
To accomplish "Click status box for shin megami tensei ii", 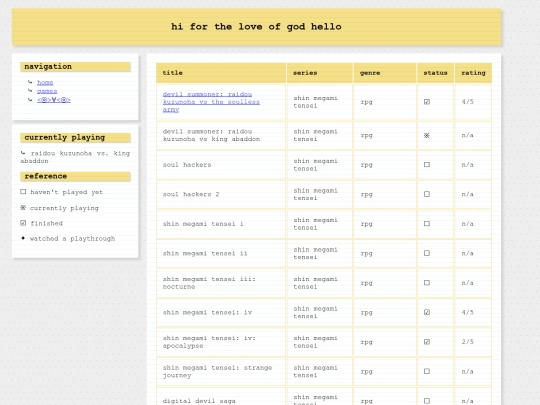I will click(427, 253).
